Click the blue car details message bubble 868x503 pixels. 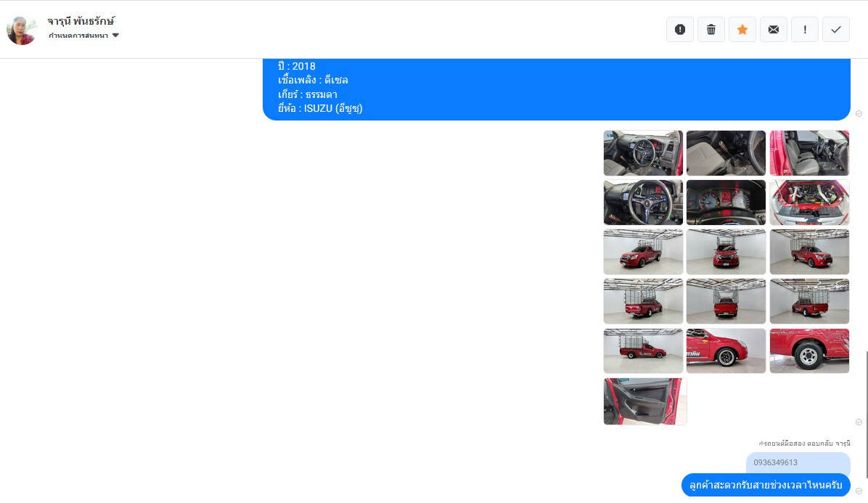coord(557,89)
